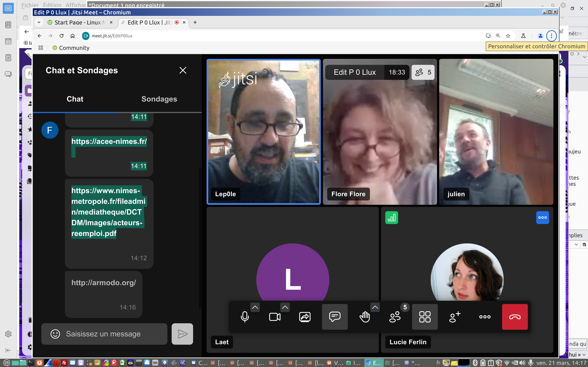Open the participants list in toolbar
588x367 pixels.
(x=395, y=317)
